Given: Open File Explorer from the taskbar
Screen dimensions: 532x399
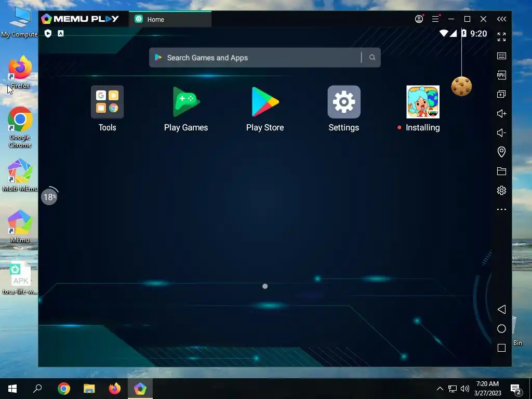Looking at the screenshot, I should click(89, 389).
